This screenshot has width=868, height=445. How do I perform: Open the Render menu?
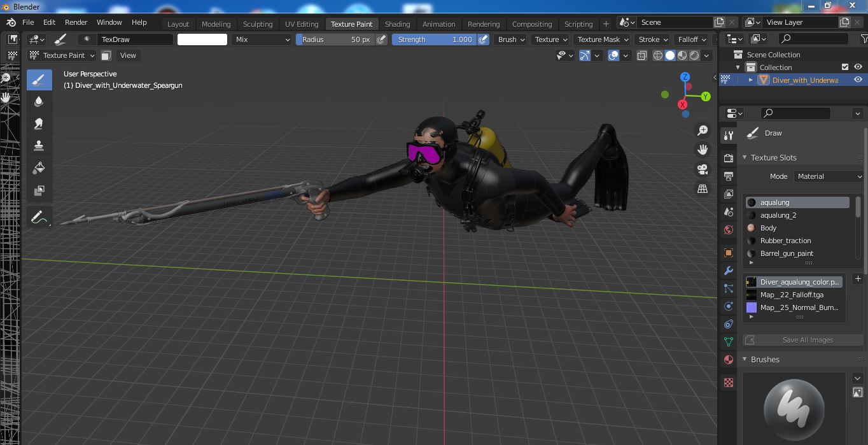[76, 22]
